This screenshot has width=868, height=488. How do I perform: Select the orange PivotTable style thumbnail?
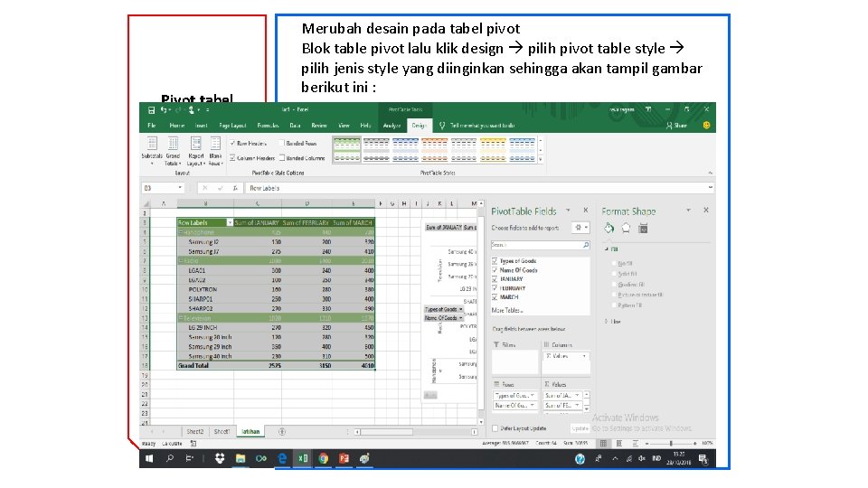coord(435,151)
